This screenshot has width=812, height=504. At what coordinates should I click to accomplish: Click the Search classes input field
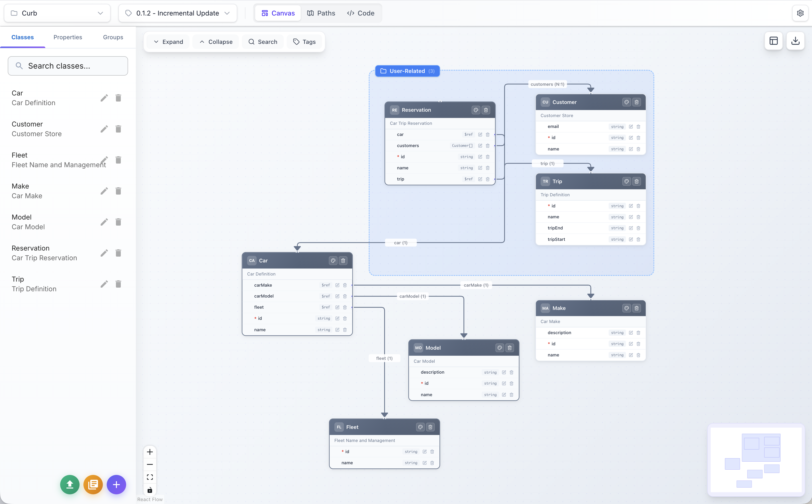[x=68, y=66]
